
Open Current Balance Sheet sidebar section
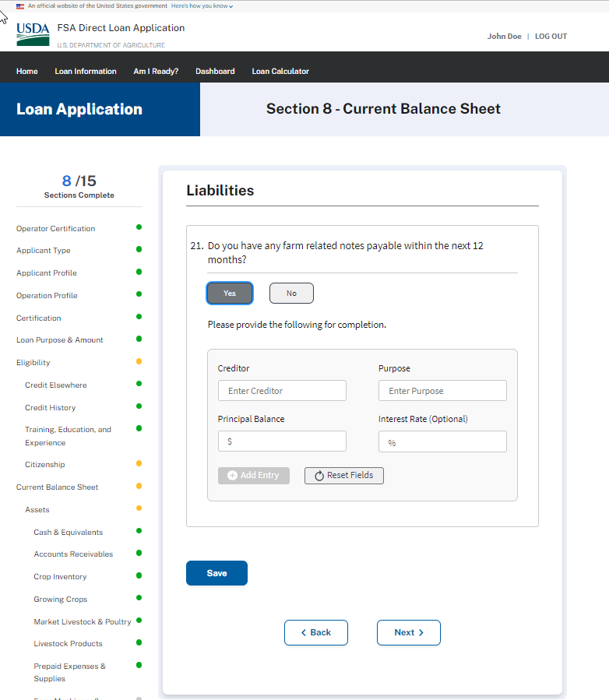[58, 487]
